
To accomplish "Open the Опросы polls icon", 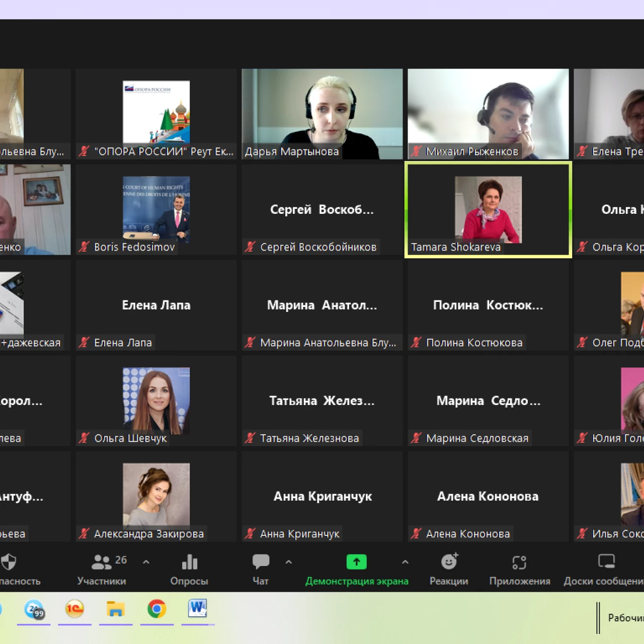I will coord(189,570).
